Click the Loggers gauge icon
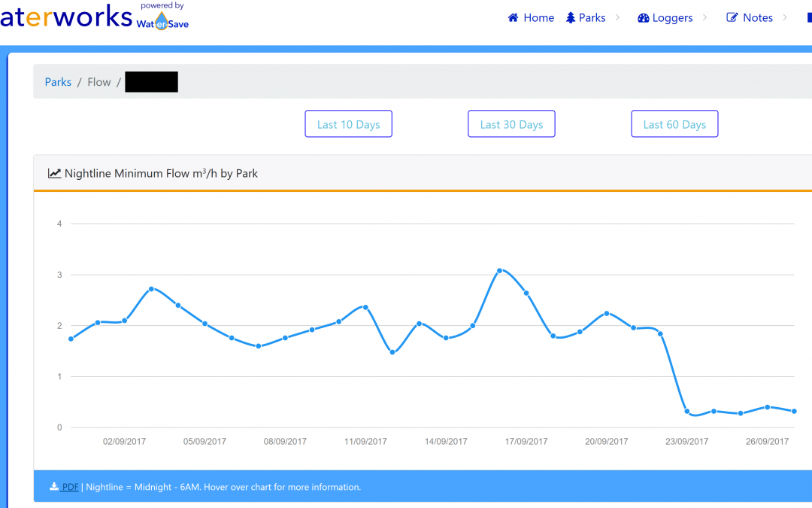The width and height of the screenshot is (812, 508). click(643, 18)
